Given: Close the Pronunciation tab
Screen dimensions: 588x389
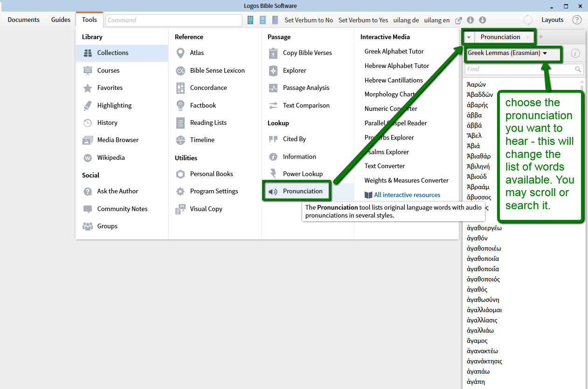Looking at the screenshot, I should pos(528,37).
